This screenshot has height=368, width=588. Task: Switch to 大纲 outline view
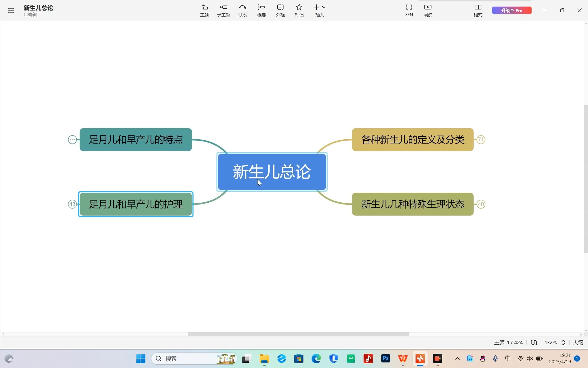click(x=578, y=343)
